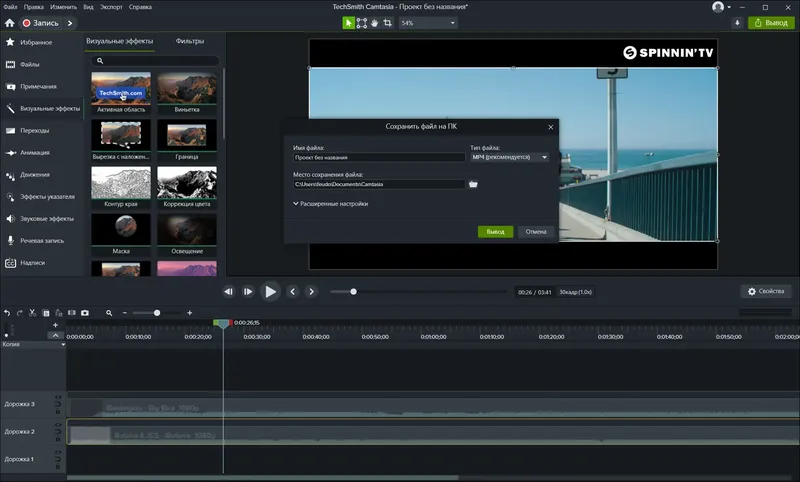Click the folder browse icon in save dialog

(474, 184)
